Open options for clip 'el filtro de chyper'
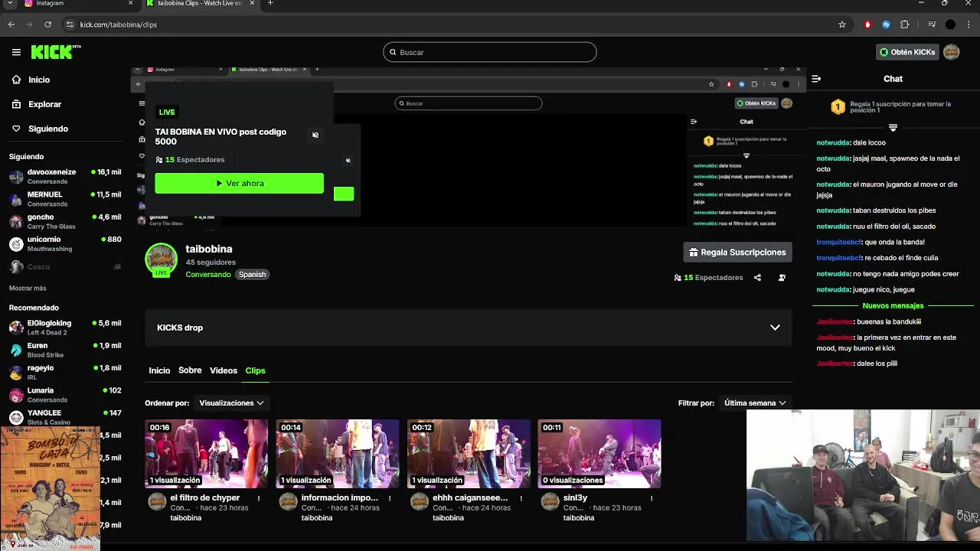 point(259,498)
